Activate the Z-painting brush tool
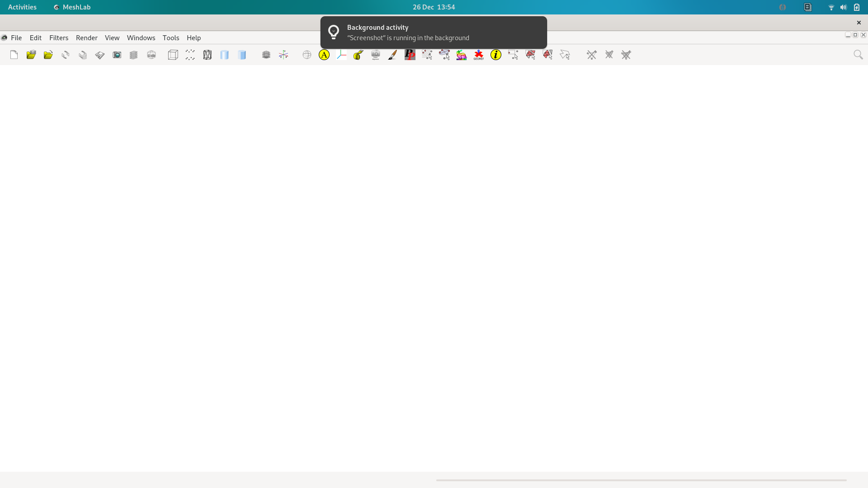 (392, 55)
